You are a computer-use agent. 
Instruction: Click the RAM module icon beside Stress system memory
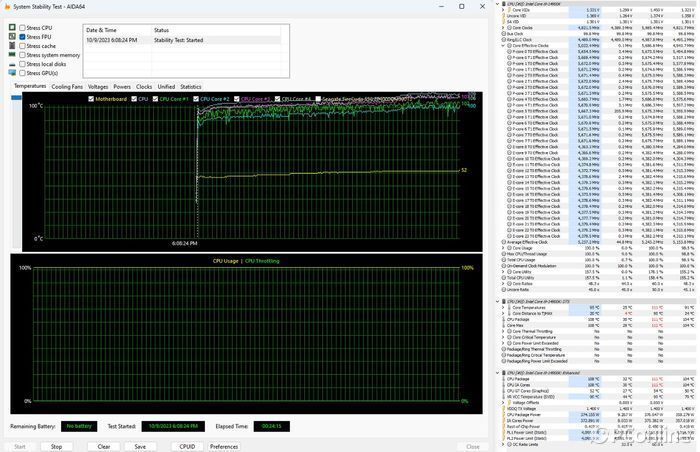point(12,54)
